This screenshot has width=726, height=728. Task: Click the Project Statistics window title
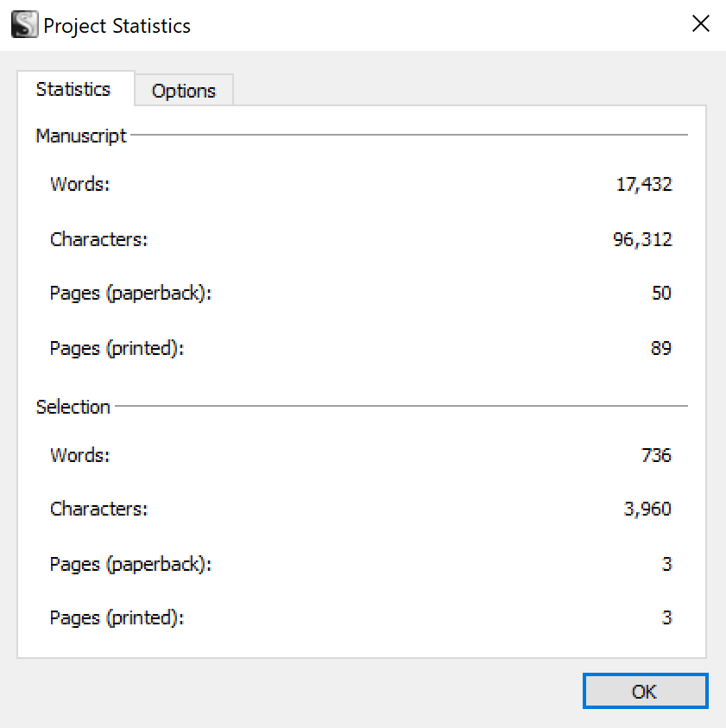117,26
